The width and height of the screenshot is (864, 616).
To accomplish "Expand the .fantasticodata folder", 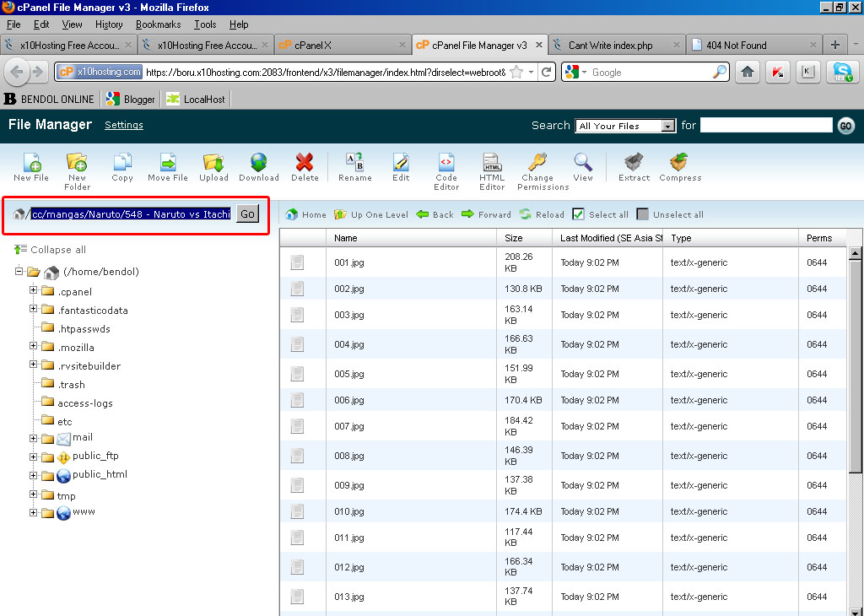I will (33, 309).
